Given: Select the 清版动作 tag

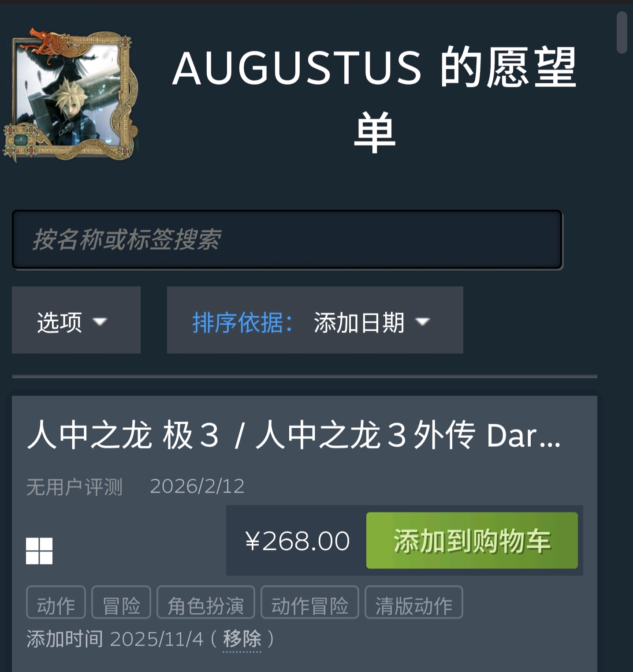Looking at the screenshot, I should coord(414,602).
